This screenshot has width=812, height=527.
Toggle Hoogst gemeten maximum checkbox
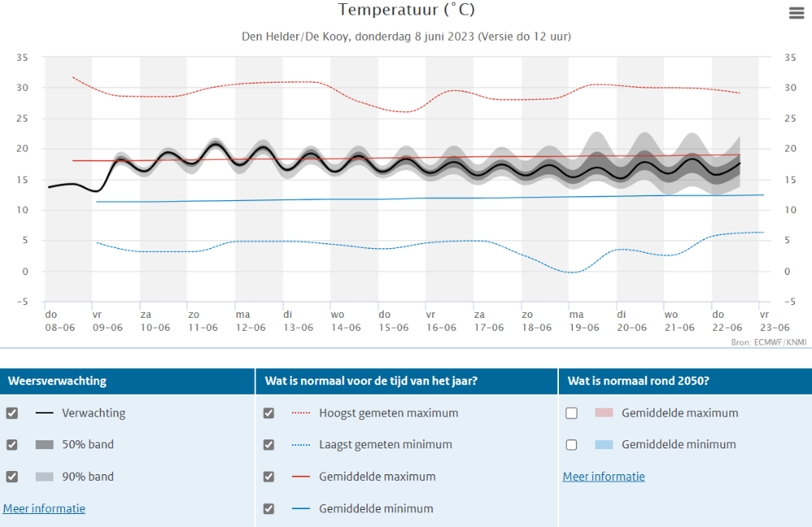(269, 413)
